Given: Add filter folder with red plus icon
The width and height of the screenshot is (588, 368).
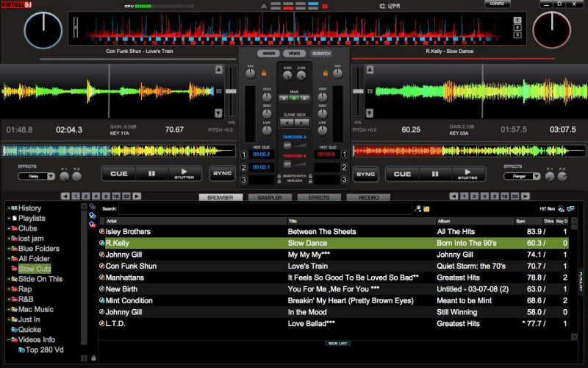Looking at the screenshot, I should tap(93, 224).
